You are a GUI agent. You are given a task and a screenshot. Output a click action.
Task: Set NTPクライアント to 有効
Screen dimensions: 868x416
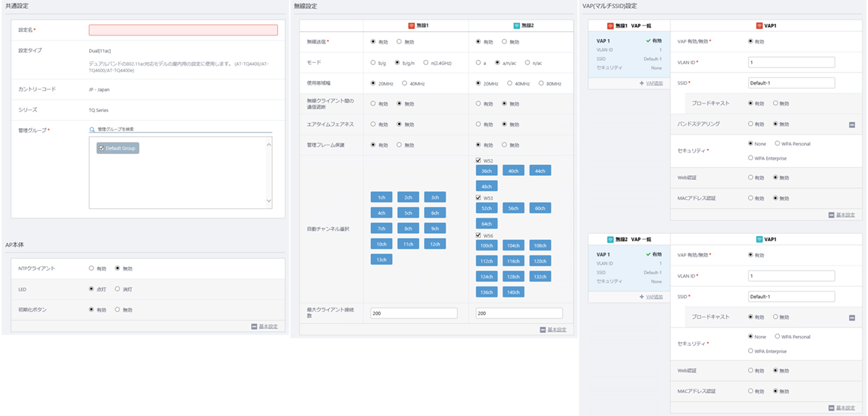coord(92,268)
